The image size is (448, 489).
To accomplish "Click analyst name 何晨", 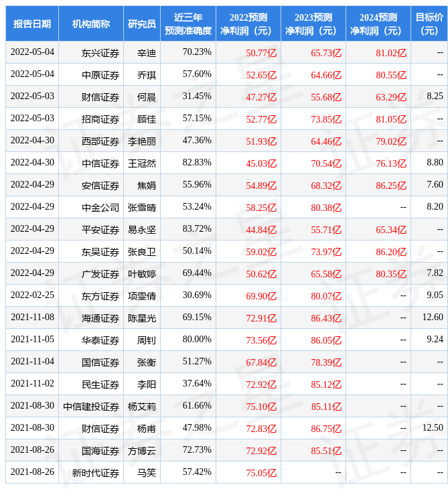I will 147,97.
